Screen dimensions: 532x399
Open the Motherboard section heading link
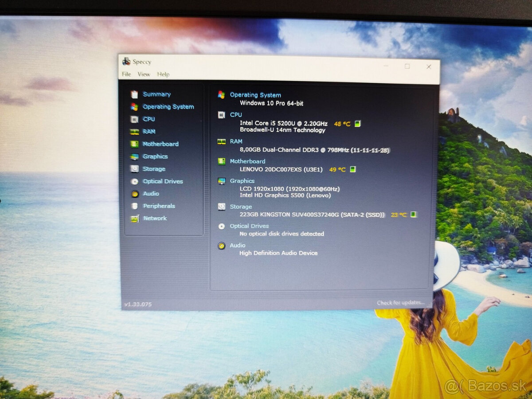click(x=247, y=161)
